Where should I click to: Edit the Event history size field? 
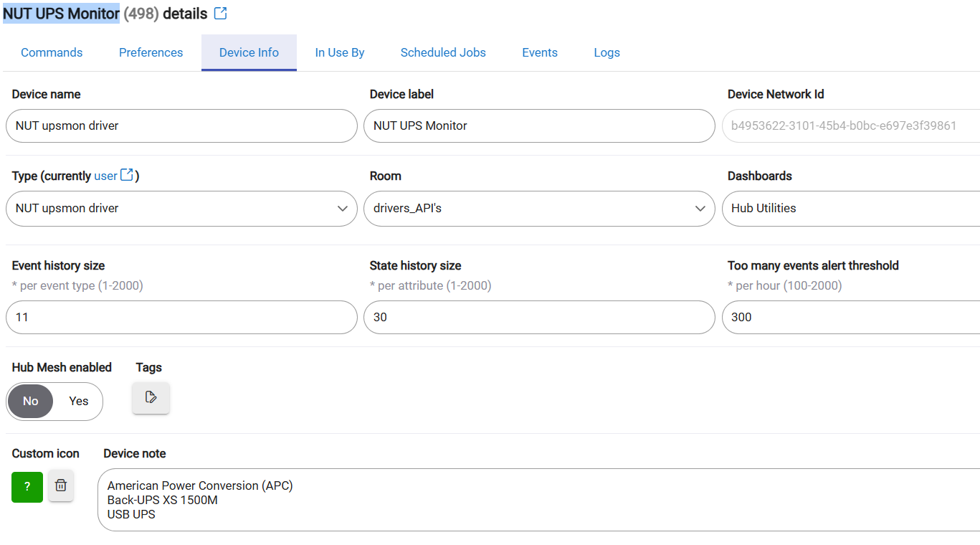coord(181,317)
